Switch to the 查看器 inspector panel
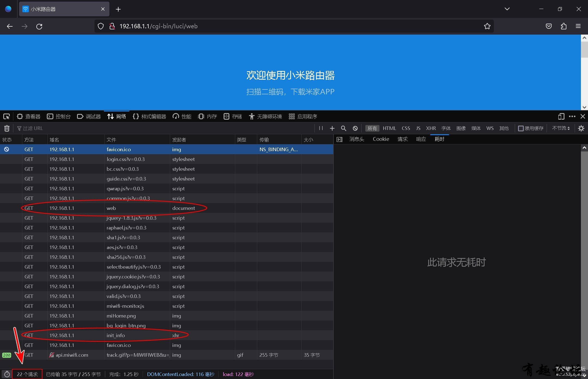This screenshot has height=379, width=588. (x=29, y=117)
